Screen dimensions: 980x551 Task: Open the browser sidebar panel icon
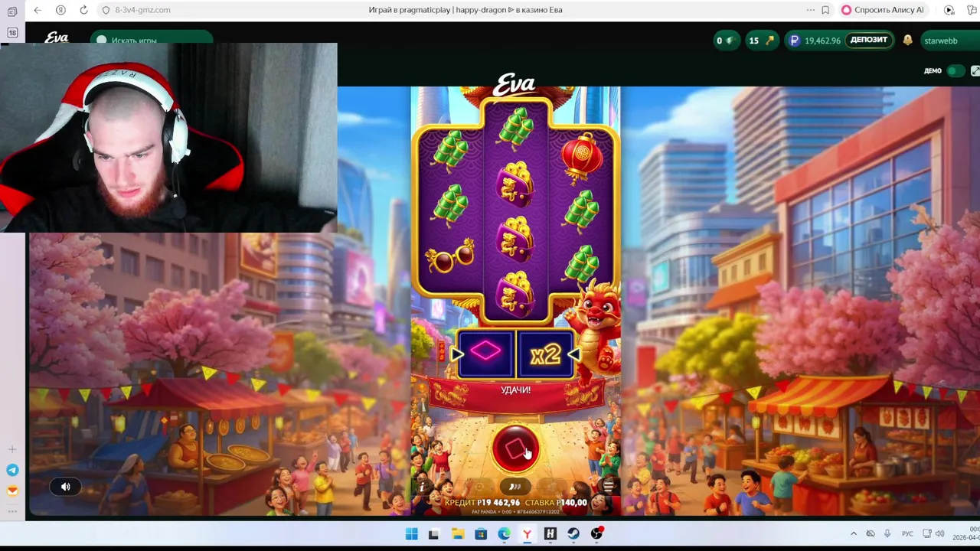(12, 11)
